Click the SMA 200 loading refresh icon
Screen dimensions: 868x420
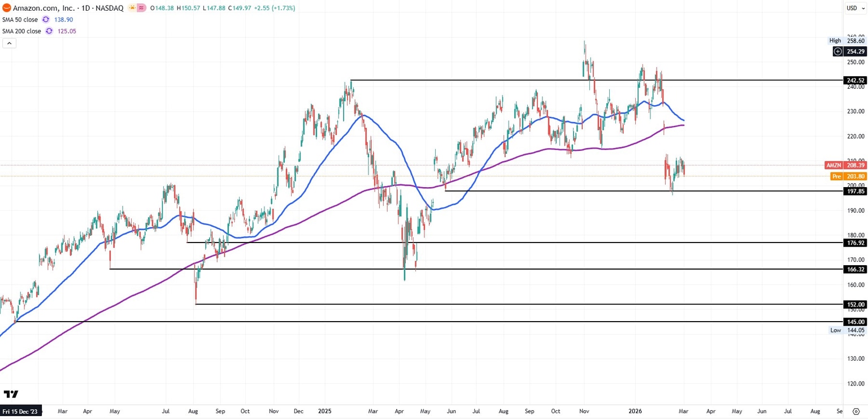click(x=49, y=31)
